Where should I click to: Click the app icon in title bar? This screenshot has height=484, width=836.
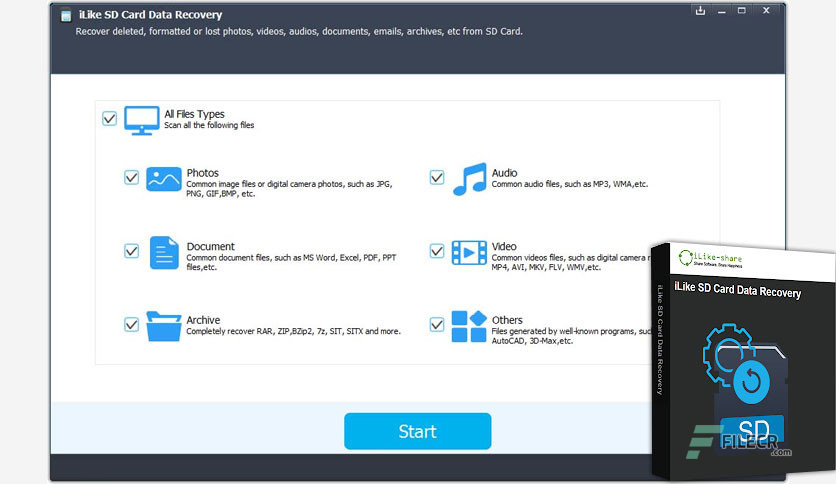click(66, 16)
